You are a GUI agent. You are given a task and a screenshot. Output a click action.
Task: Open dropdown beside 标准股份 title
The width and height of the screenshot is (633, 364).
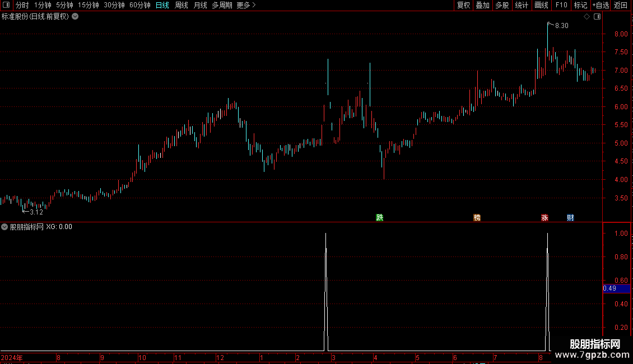(x=75, y=17)
